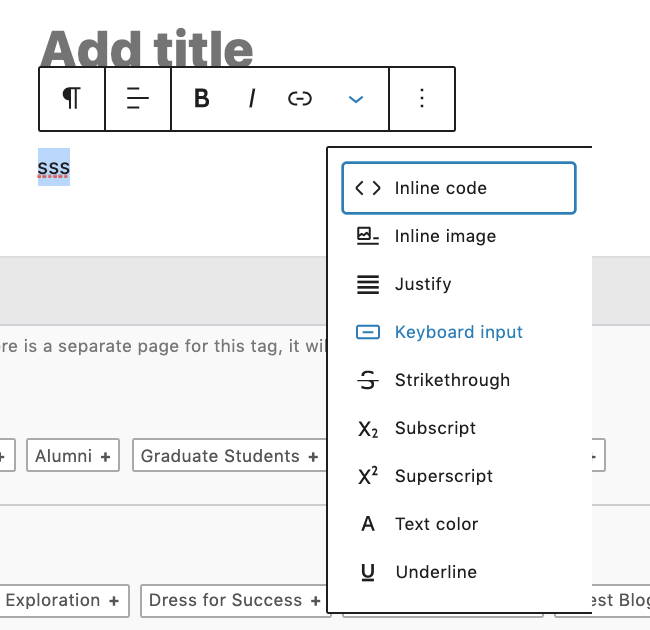Select Inline code from the menu
650x630 pixels.
coord(458,188)
